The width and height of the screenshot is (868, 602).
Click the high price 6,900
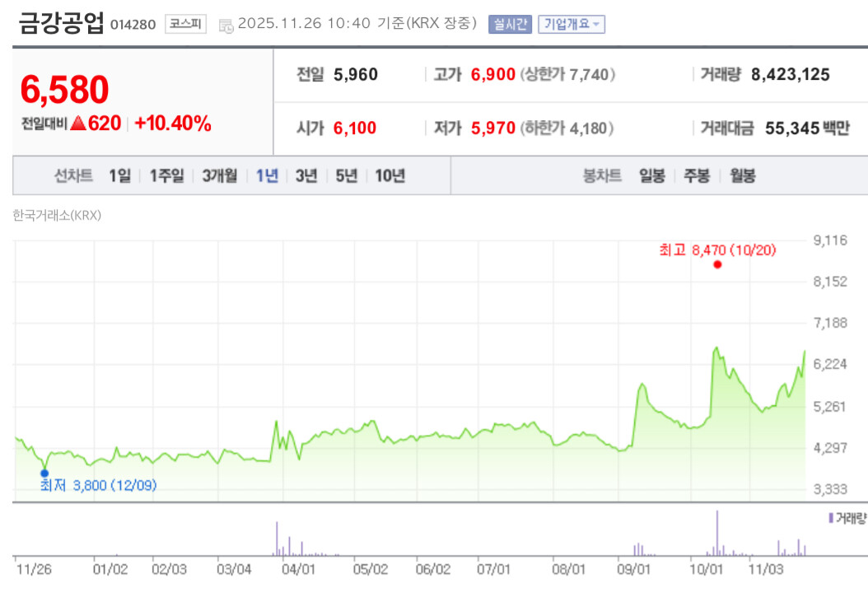pos(493,75)
